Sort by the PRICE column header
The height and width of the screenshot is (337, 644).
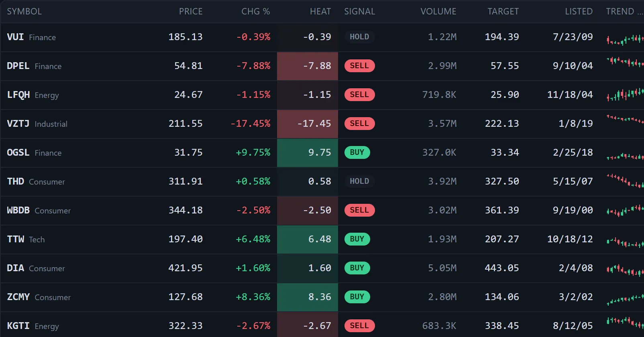191,12
